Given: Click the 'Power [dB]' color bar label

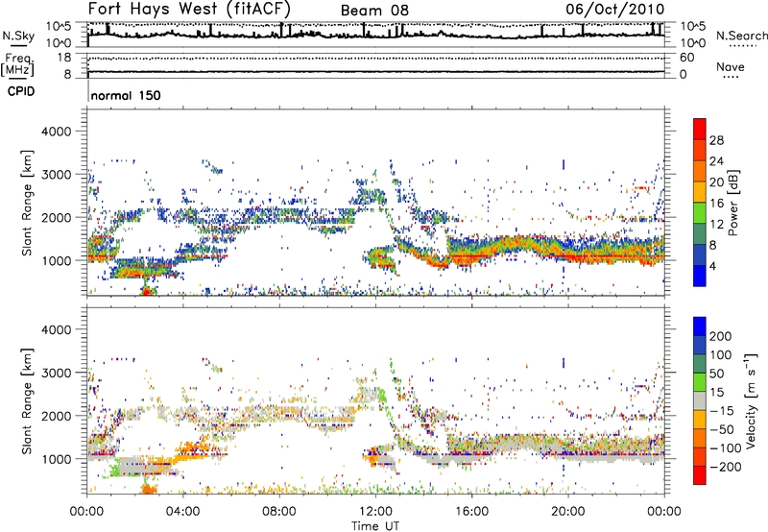Looking at the screenshot, I should [x=732, y=203].
